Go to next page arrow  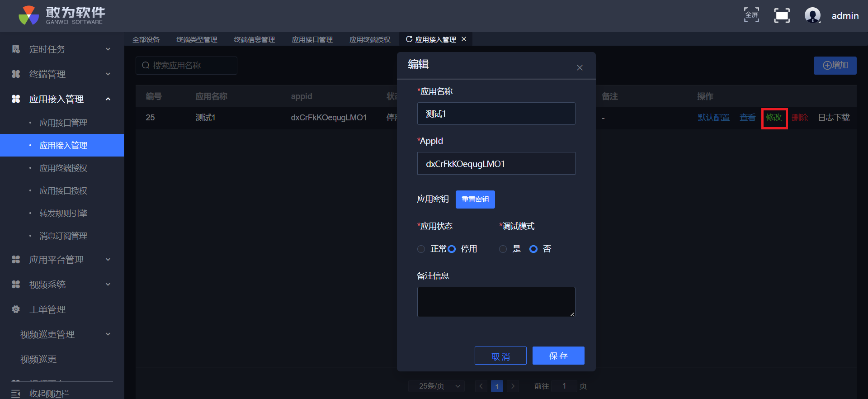coord(513,386)
